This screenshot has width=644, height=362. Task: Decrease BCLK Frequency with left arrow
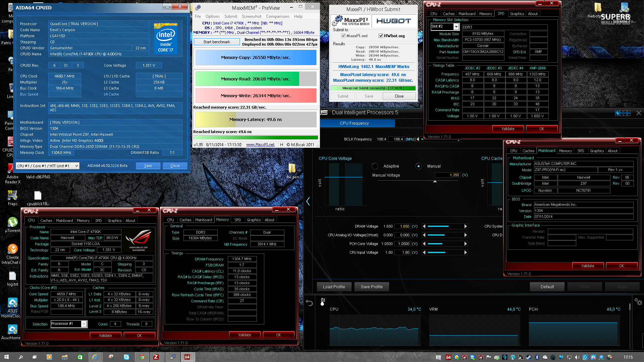pyautogui.click(x=418, y=139)
